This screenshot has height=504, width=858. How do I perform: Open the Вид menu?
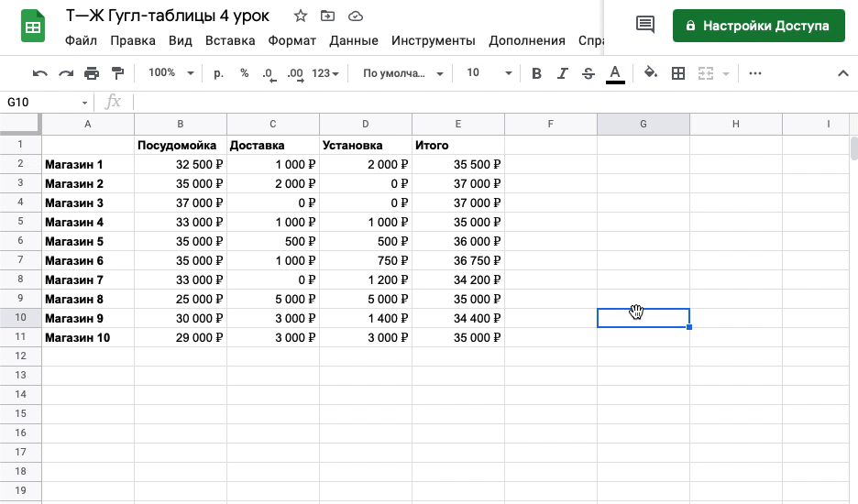click(x=180, y=40)
